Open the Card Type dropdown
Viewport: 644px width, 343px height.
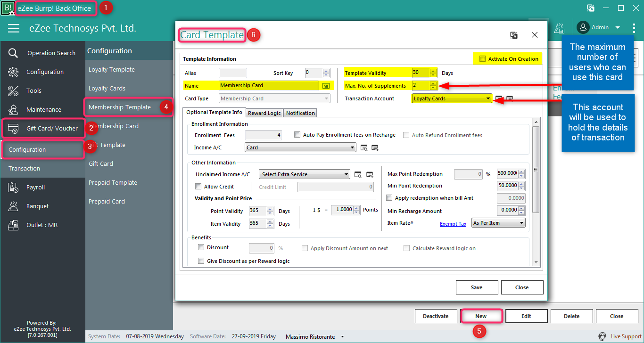click(275, 98)
